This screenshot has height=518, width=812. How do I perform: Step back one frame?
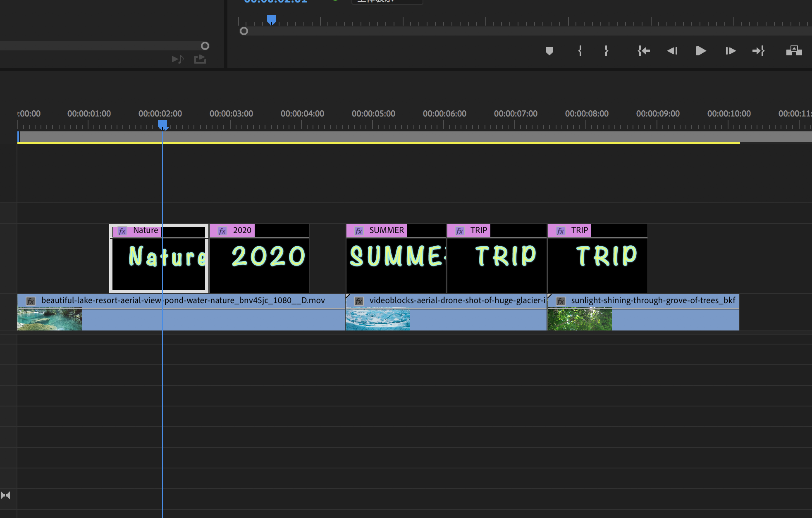672,51
